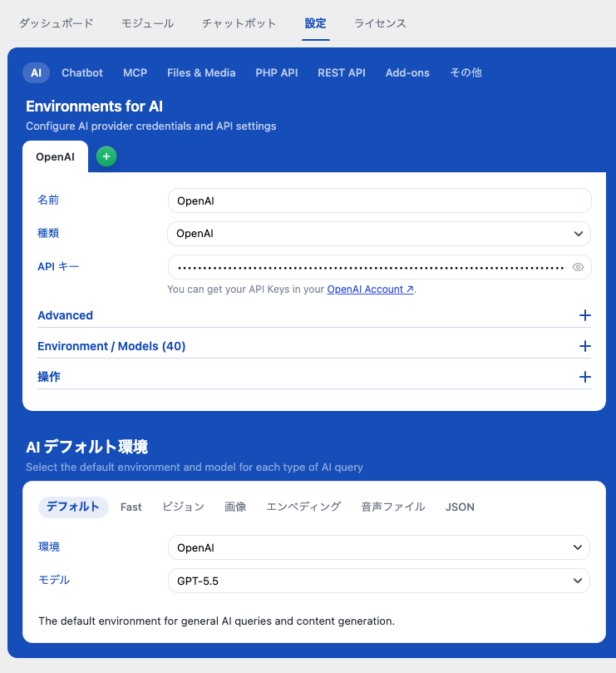This screenshot has height=673, width=616.
Task: Expand the Advanced section plus icon
Action: coord(585,315)
